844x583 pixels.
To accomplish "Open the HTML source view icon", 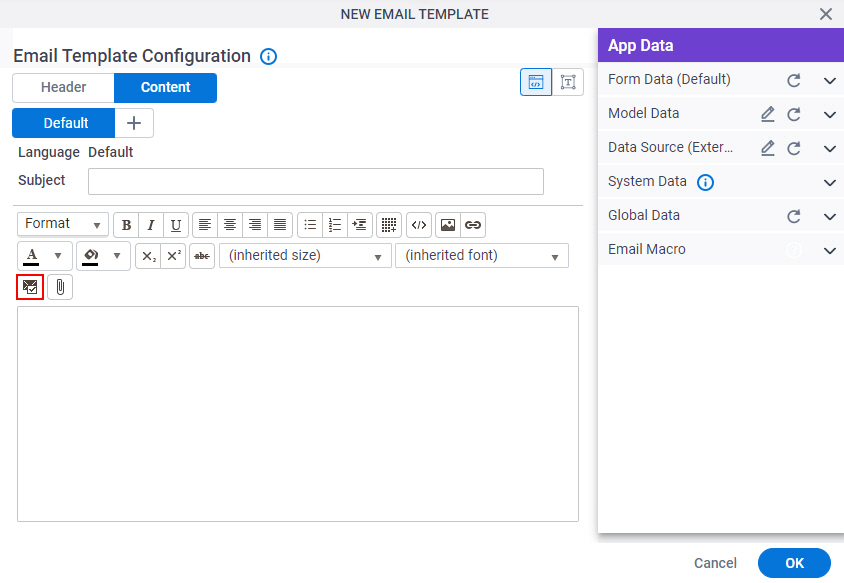I will [419, 225].
